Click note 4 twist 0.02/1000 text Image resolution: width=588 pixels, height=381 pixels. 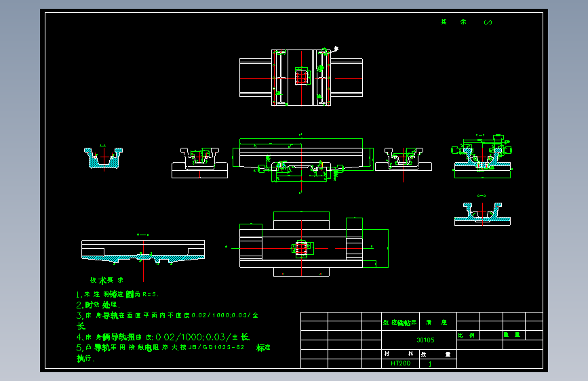coord(163,337)
